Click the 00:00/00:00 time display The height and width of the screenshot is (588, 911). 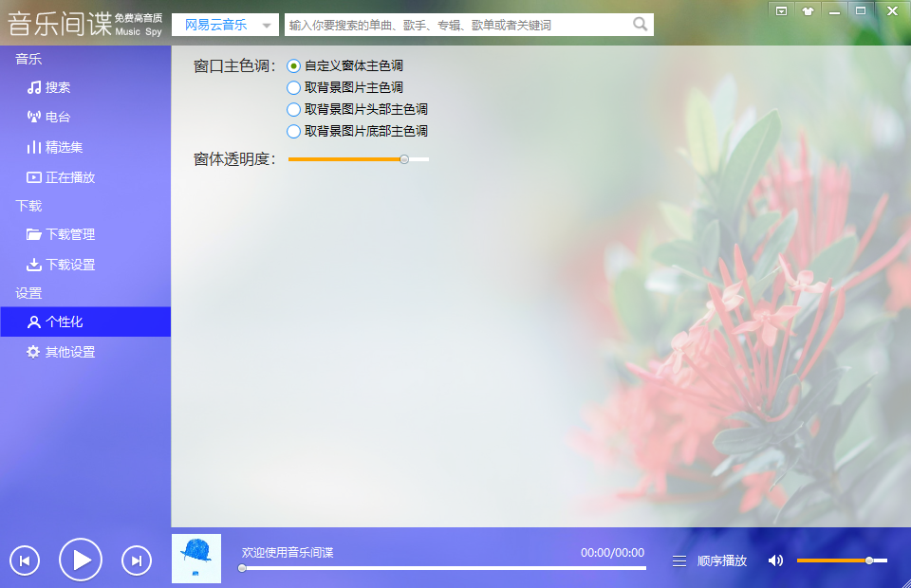pyautogui.click(x=612, y=553)
